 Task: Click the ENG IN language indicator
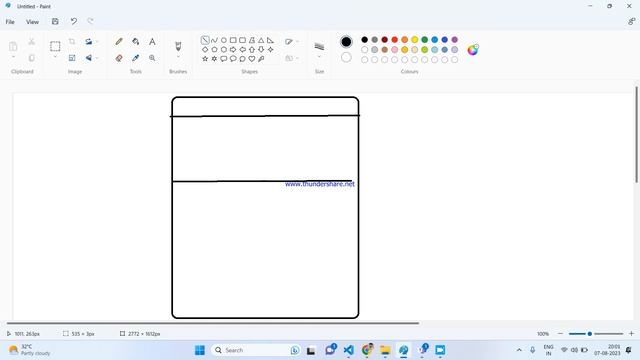[549, 350]
